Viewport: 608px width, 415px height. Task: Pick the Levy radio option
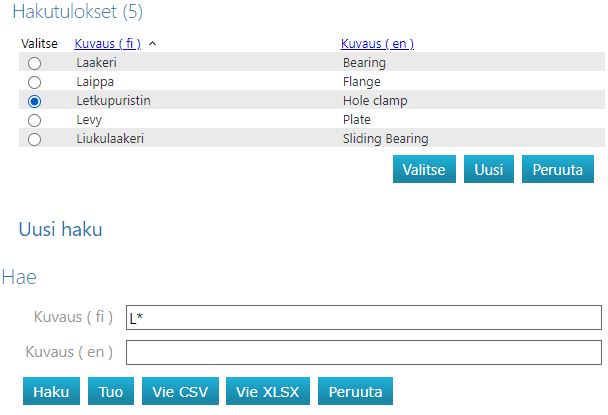(x=35, y=120)
